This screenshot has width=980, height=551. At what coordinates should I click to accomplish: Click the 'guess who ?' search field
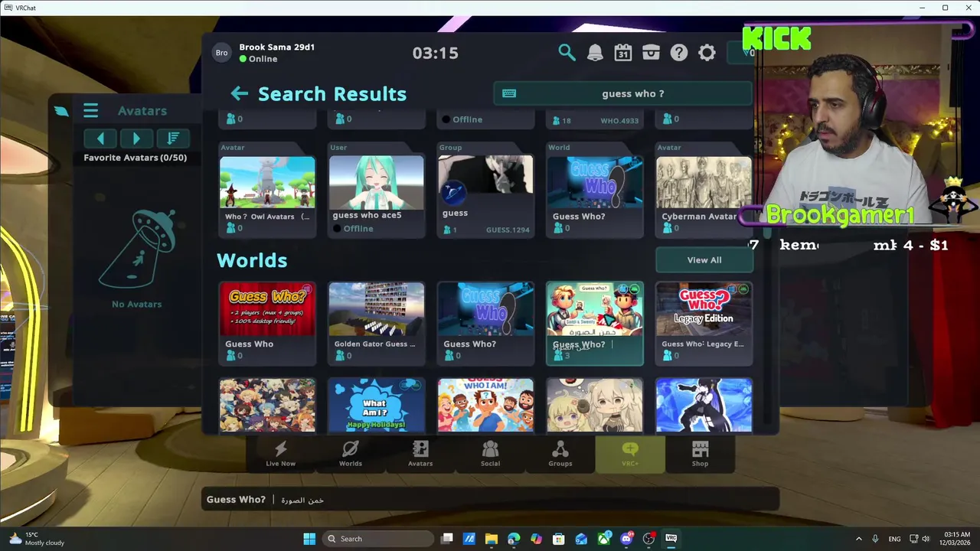(x=623, y=93)
